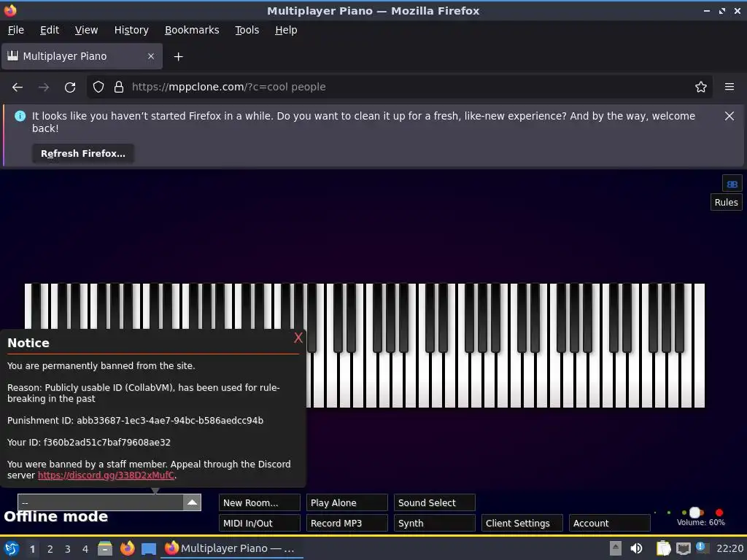Open the Sound Select menu
The height and width of the screenshot is (560, 747).
(435, 503)
